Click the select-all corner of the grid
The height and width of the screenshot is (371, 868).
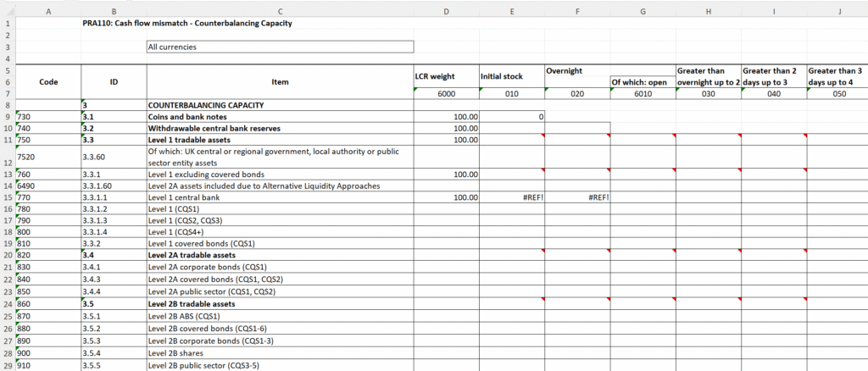tap(7, 10)
